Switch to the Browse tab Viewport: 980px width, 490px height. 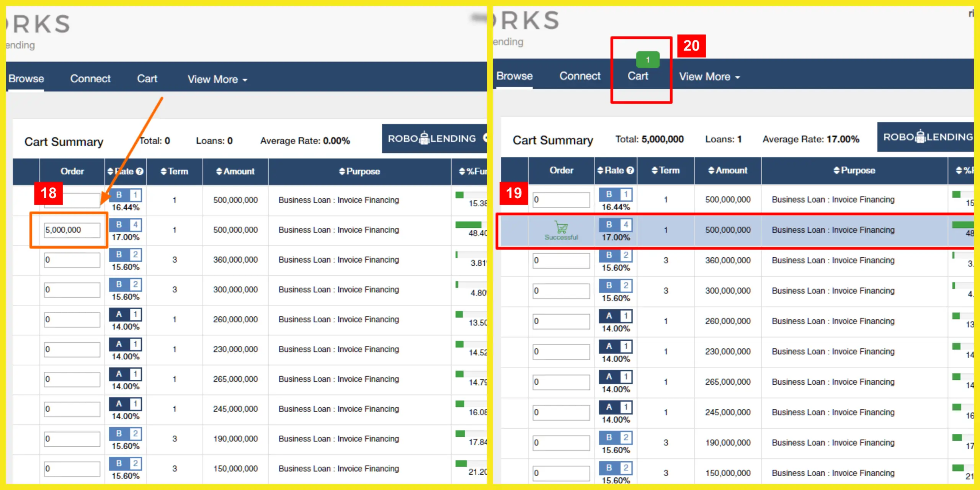pos(25,78)
